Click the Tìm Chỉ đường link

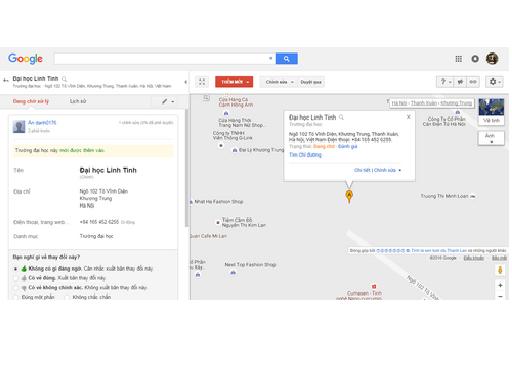point(305,155)
